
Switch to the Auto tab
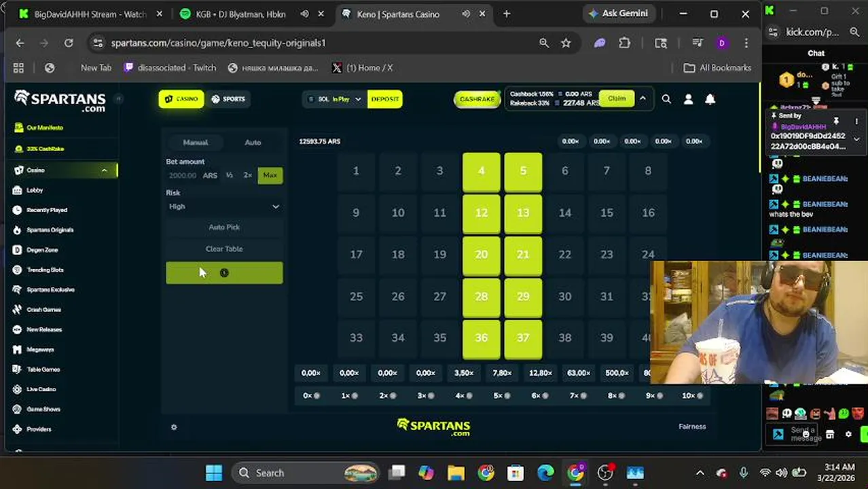[x=253, y=143]
